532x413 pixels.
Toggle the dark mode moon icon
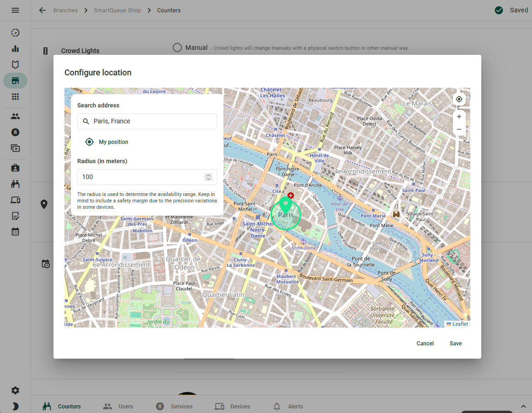tap(15, 406)
